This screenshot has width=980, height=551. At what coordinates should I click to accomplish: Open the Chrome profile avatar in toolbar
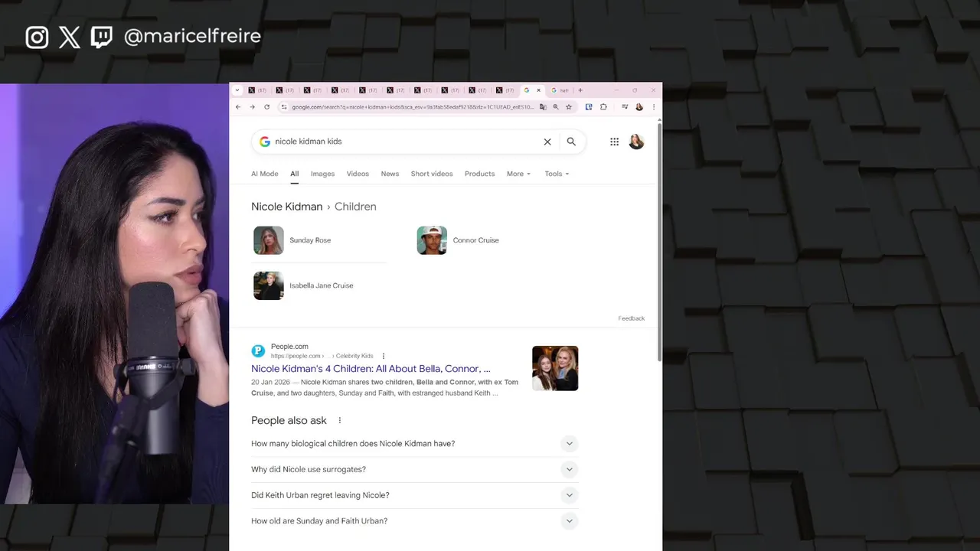click(639, 107)
